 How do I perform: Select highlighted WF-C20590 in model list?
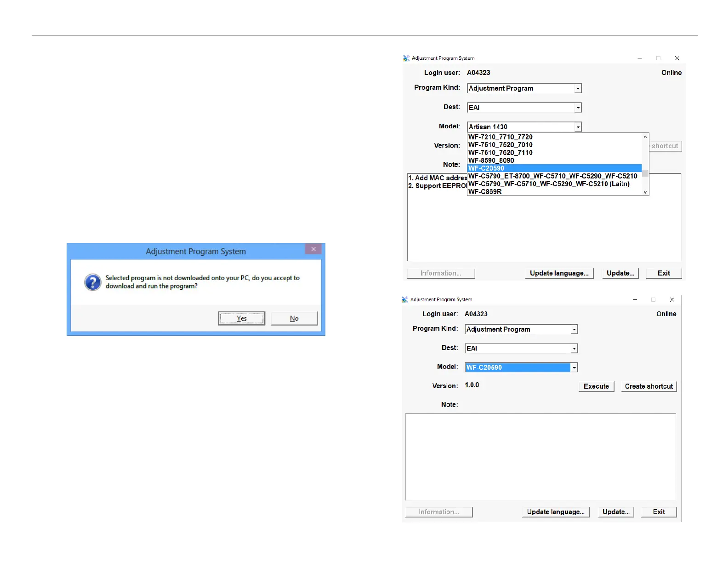(x=554, y=168)
